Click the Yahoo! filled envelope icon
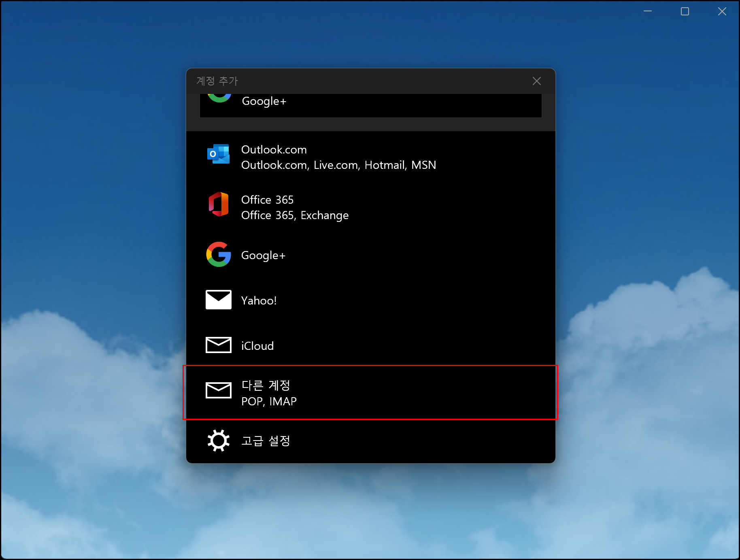 (x=219, y=300)
